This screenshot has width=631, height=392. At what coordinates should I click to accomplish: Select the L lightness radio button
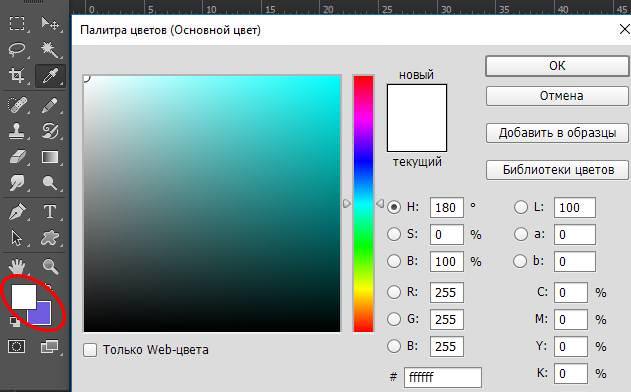tap(521, 207)
